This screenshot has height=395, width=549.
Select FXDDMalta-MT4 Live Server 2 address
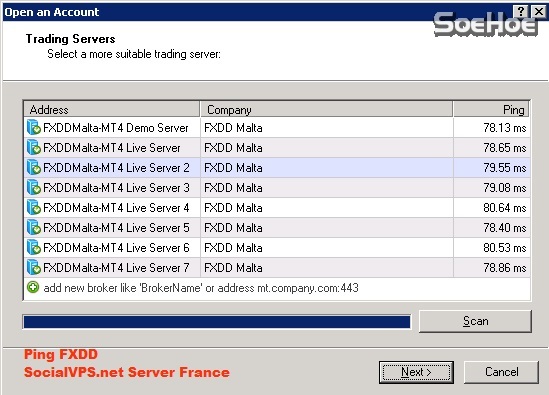[x=116, y=168]
